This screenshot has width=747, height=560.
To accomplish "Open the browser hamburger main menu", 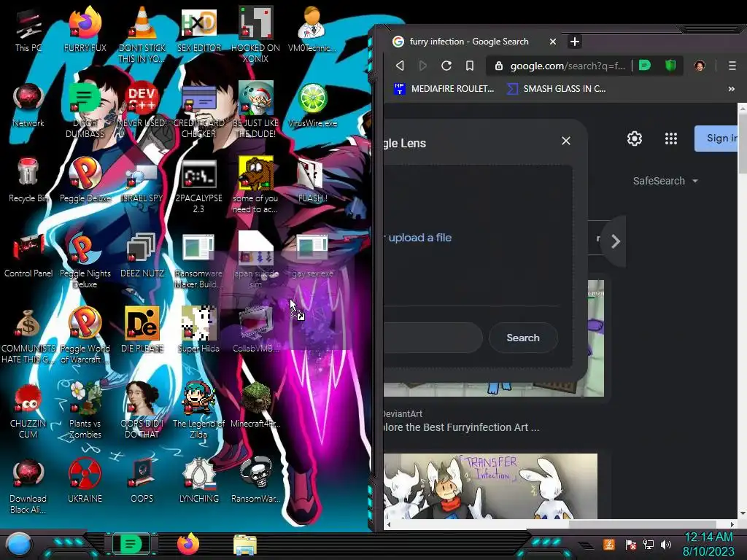I will pyautogui.click(x=732, y=66).
